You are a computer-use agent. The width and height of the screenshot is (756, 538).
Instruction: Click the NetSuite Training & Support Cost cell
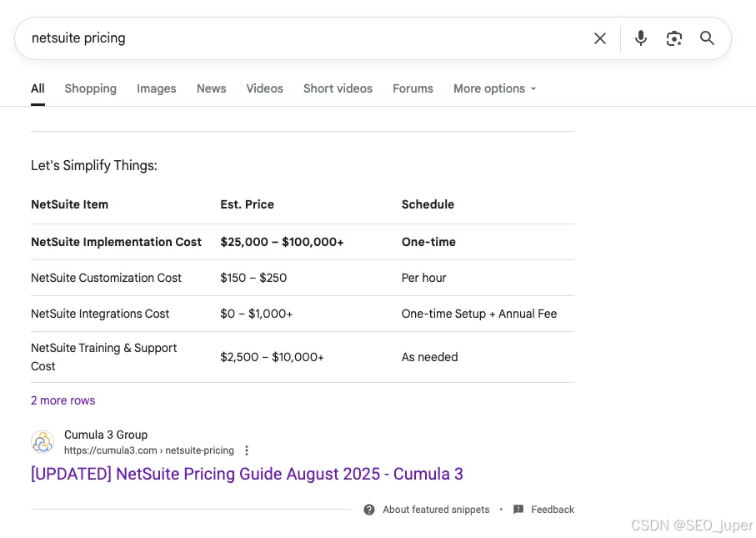point(103,357)
